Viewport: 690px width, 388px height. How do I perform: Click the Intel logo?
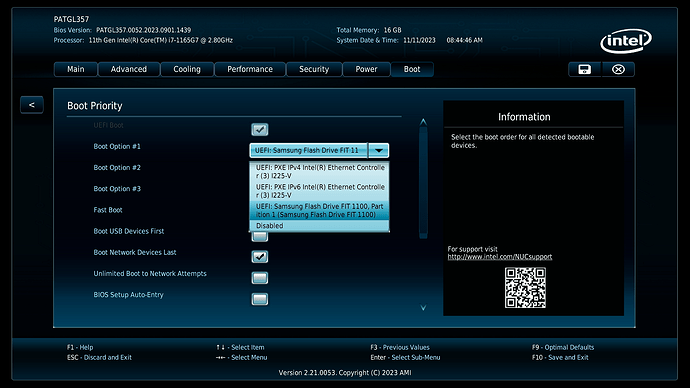pyautogui.click(x=626, y=41)
